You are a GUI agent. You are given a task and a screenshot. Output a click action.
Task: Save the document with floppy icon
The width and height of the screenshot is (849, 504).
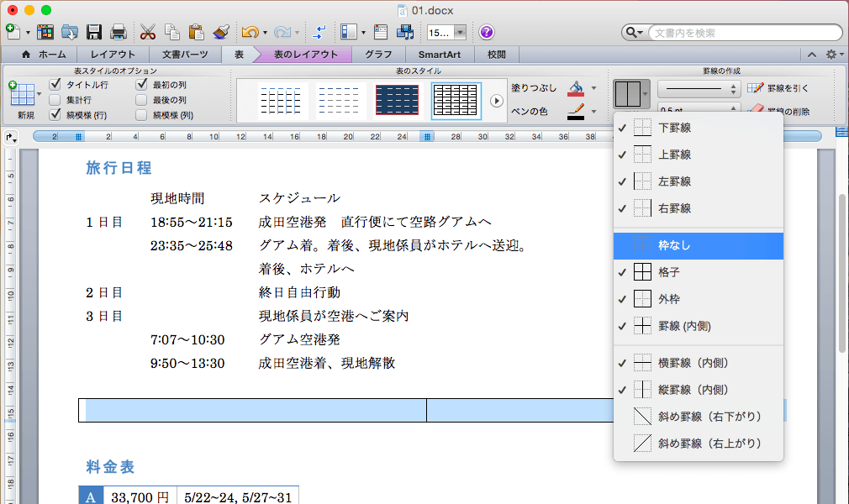click(x=94, y=33)
